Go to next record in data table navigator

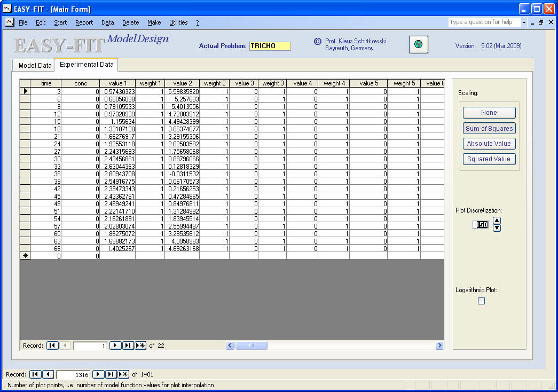point(115,346)
